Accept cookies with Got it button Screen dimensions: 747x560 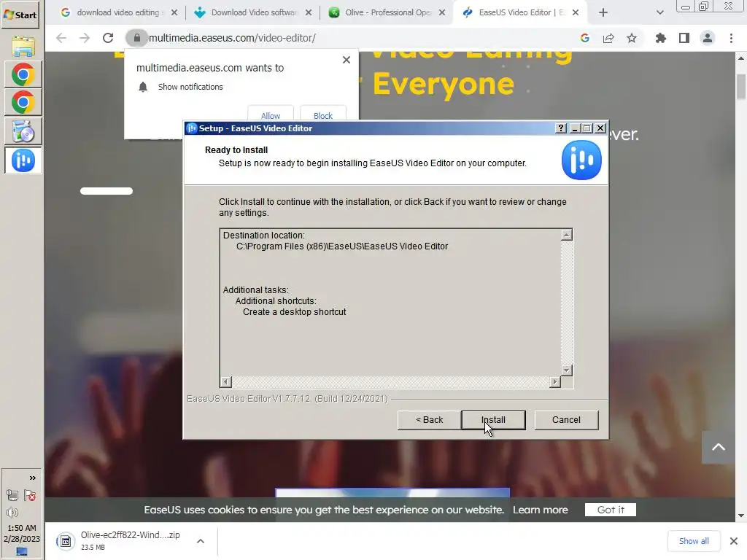pos(611,510)
